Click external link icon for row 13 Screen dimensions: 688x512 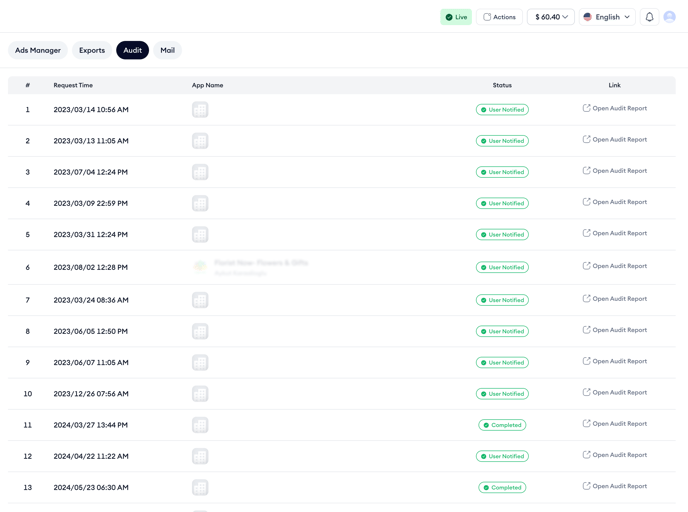(x=587, y=486)
